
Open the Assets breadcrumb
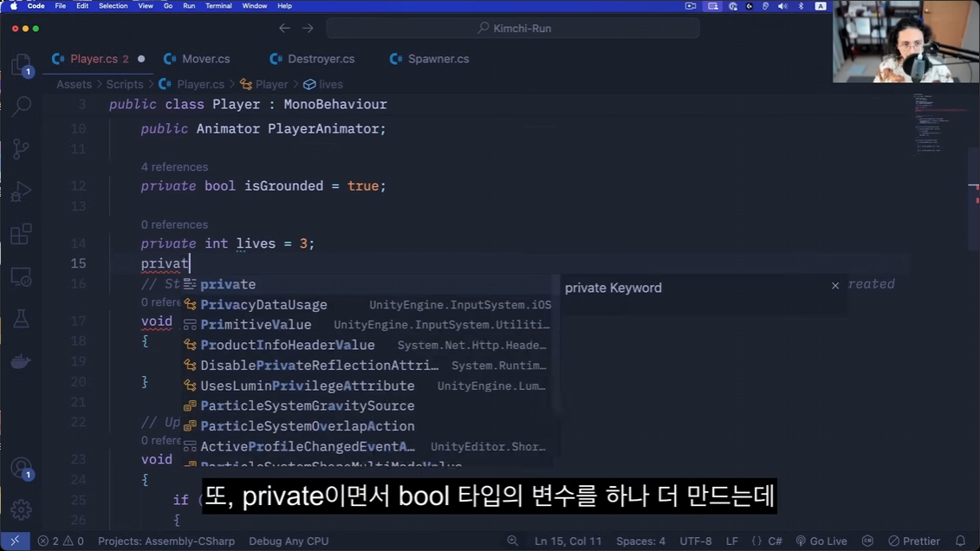pyautogui.click(x=74, y=84)
